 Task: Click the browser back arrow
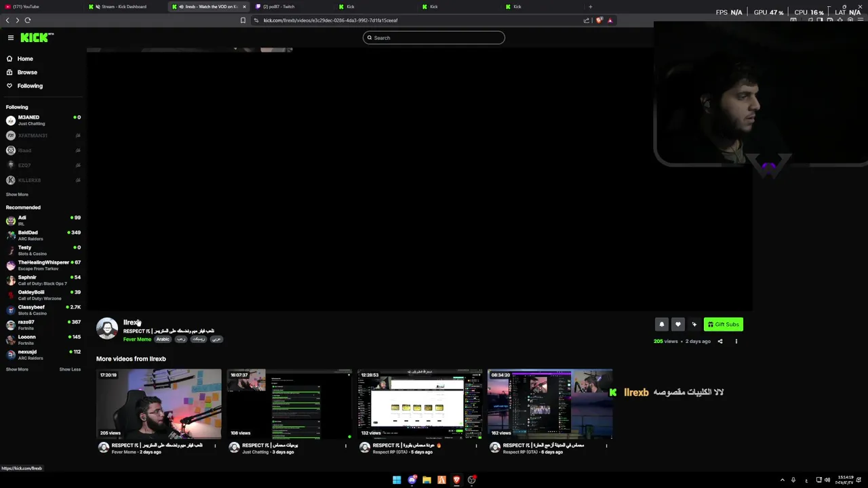pos(7,20)
